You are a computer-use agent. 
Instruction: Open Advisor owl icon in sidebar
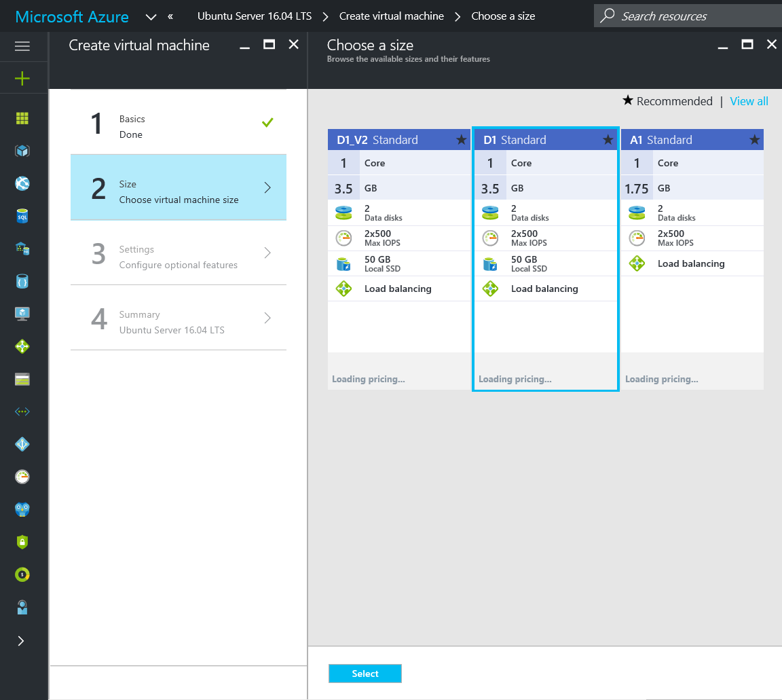click(x=22, y=509)
